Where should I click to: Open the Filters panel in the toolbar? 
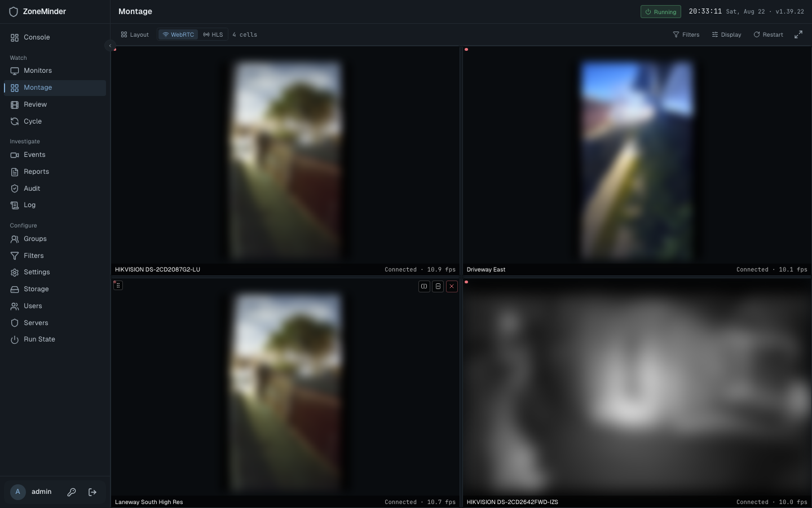686,34
